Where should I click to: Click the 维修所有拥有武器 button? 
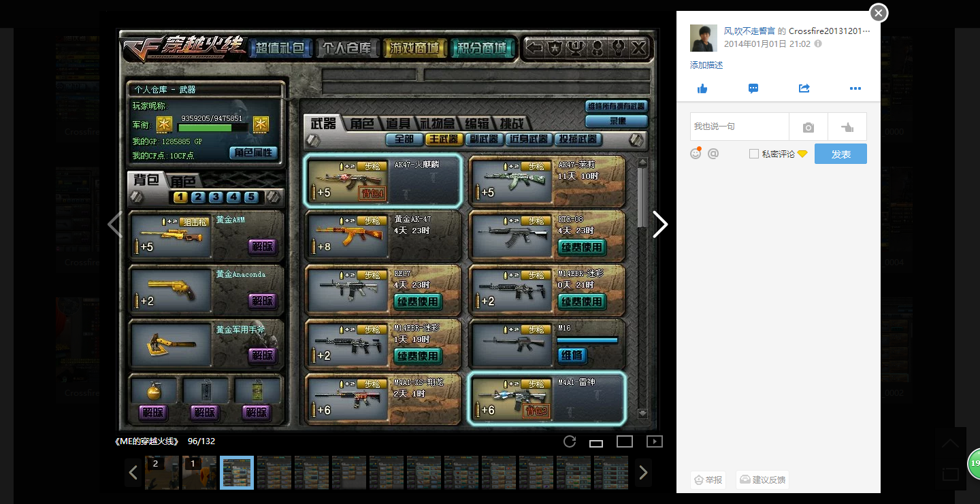coord(616,107)
